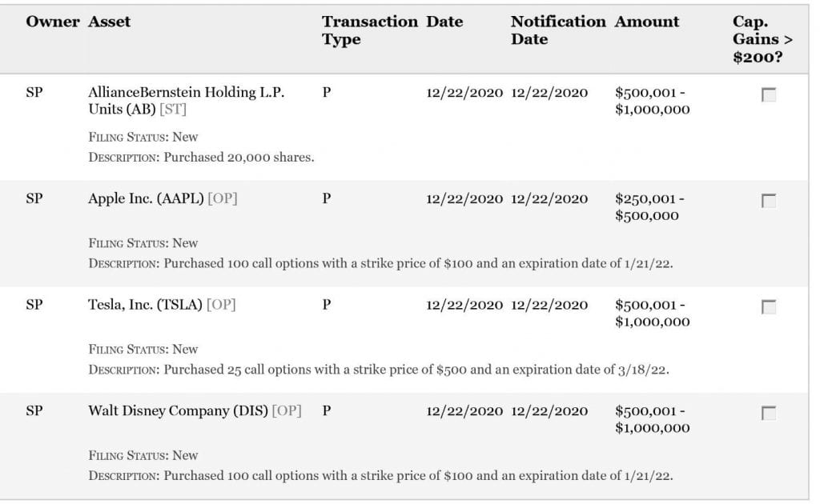
Task: Check the Cap. Gains box for AllianceBernstein
Action: (768, 95)
